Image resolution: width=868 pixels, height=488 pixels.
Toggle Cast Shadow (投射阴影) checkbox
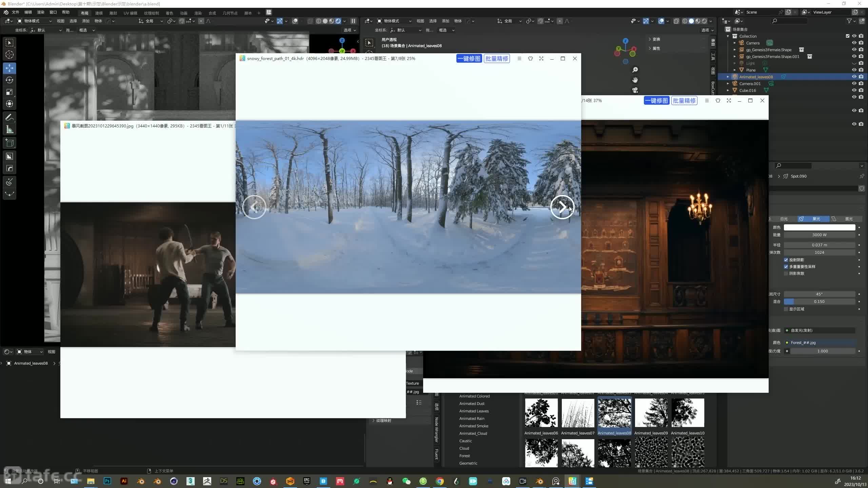786,260
